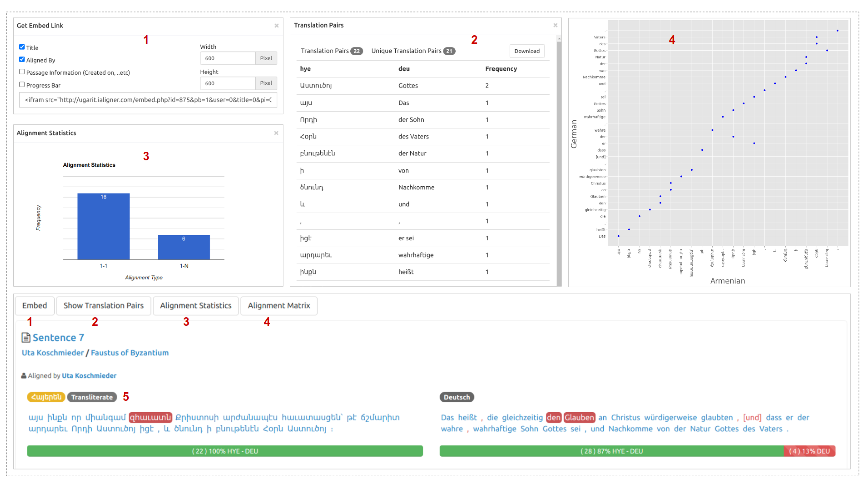Toggle the Aligned By checkbox
This screenshot has height=484, width=868.
[x=22, y=59]
